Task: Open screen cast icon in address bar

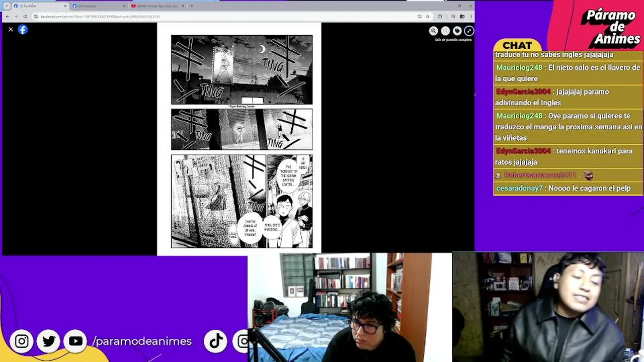Action: coord(420,17)
